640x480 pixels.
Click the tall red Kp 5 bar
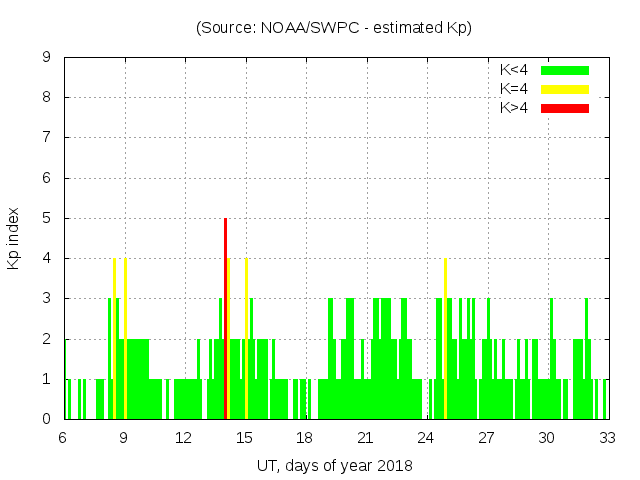point(226,318)
